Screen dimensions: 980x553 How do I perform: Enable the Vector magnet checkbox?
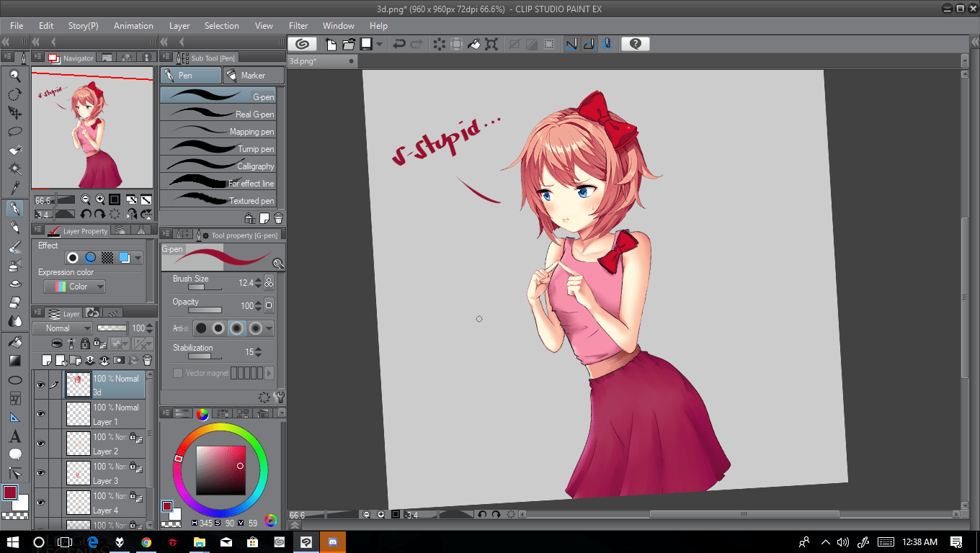point(178,373)
